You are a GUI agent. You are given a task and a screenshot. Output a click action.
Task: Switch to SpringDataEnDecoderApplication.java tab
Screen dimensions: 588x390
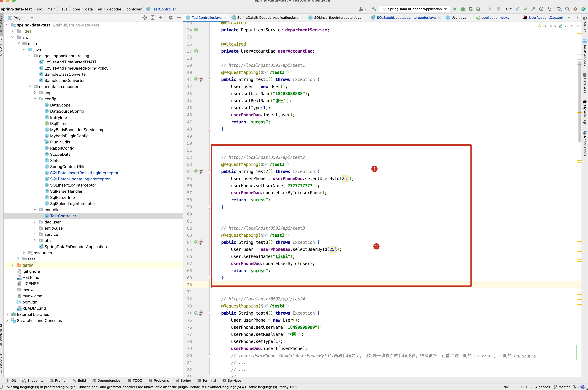[x=268, y=18]
